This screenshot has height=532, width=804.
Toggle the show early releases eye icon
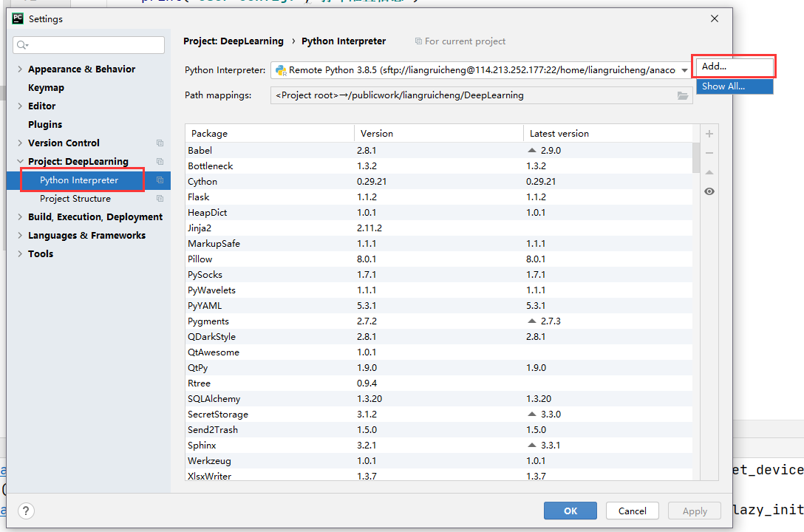pos(709,191)
